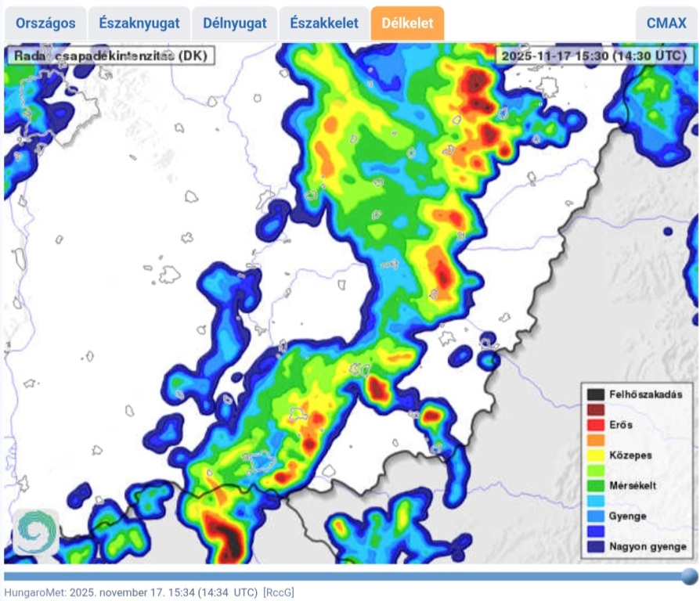Click the radar map title label (DK)
The image size is (700, 601).
click(110, 56)
